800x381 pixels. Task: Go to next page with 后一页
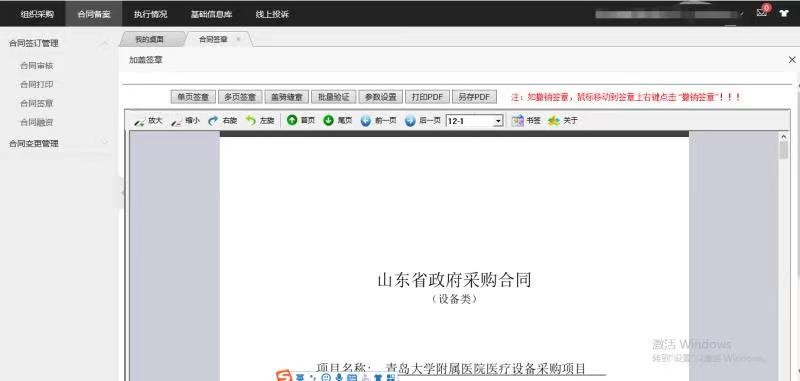pos(422,121)
